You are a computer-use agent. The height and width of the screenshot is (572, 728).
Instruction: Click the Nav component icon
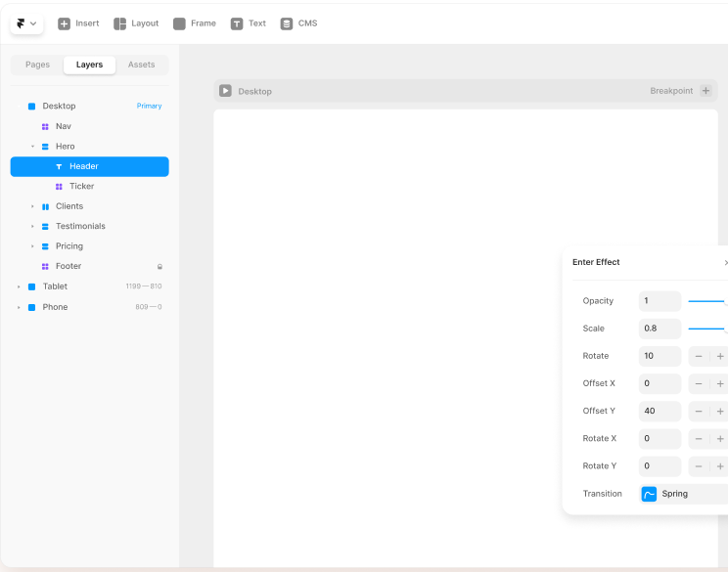(x=45, y=127)
